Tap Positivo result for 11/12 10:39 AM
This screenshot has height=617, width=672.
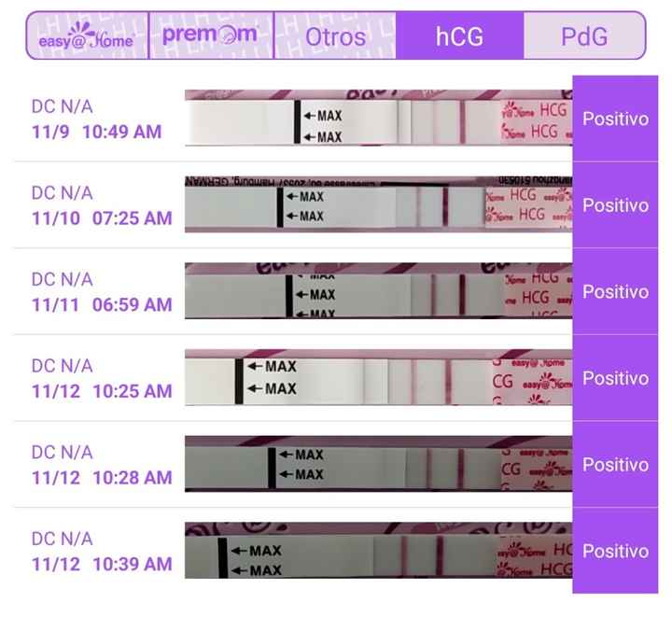pos(615,551)
